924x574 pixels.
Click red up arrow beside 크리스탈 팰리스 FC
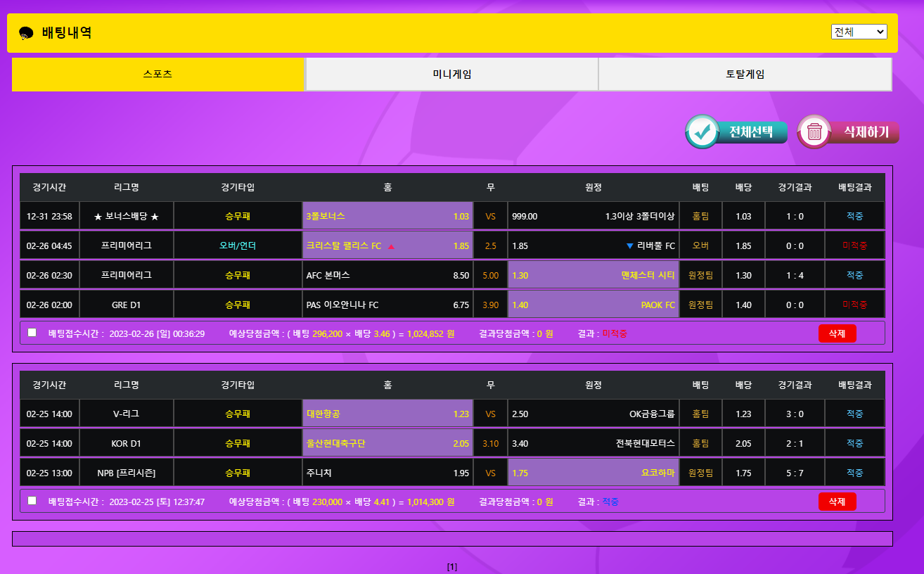(x=391, y=246)
